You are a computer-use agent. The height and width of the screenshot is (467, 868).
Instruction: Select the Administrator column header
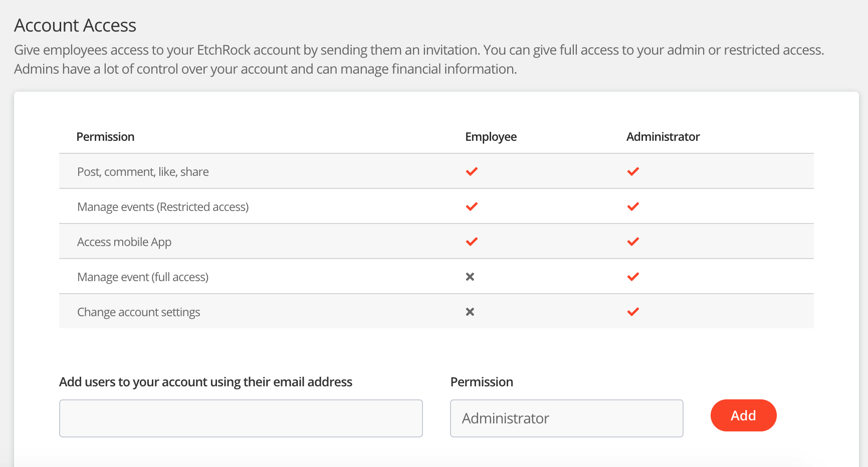click(663, 137)
